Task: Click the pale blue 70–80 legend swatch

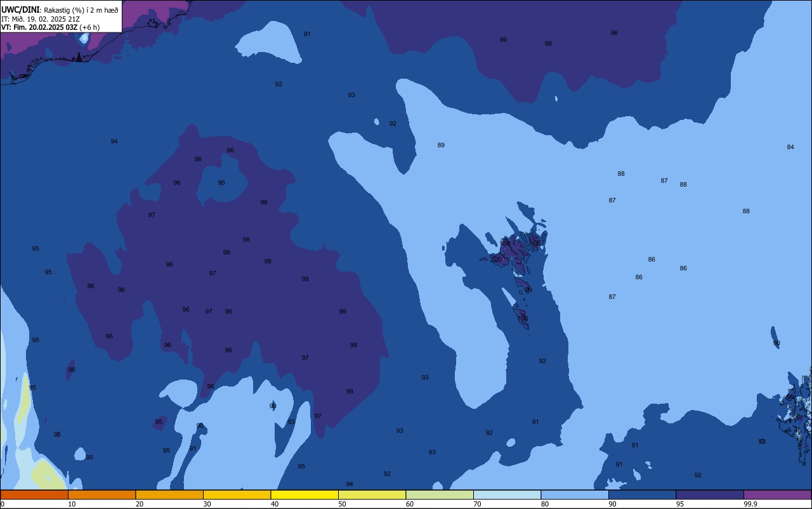Action: point(507,494)
